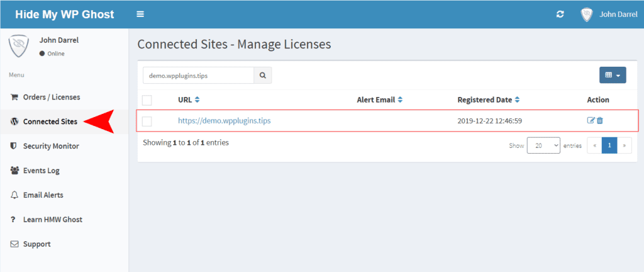Click the refresh icon in header
This screenshot has height=272, width=644.
coord(560,14)
